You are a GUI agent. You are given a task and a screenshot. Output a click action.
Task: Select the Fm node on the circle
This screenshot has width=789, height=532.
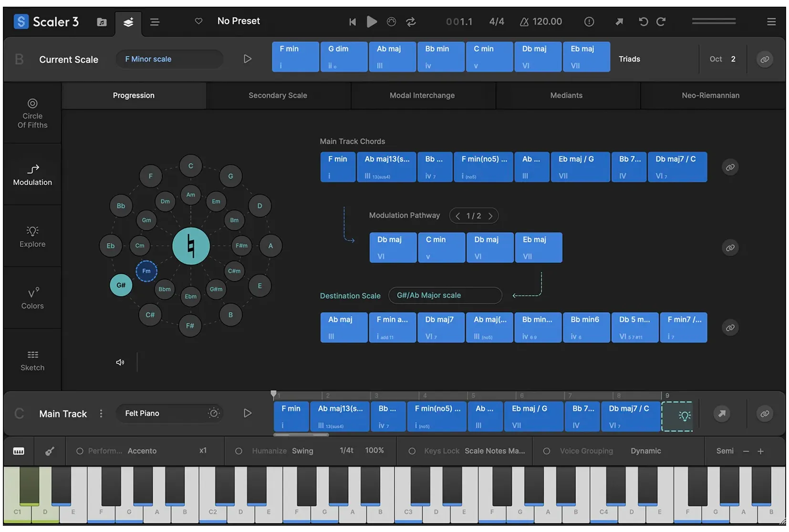click(146, 271)
